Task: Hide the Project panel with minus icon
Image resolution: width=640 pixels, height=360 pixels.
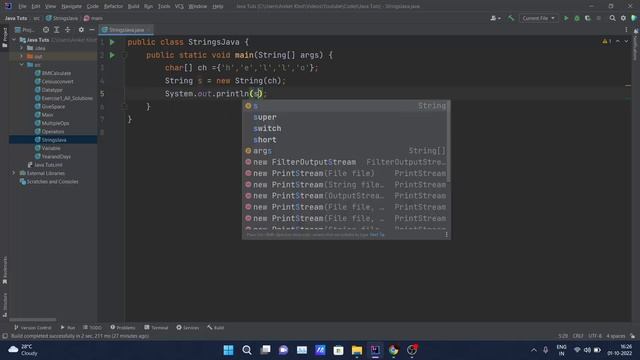Action: tap(92, 30)
